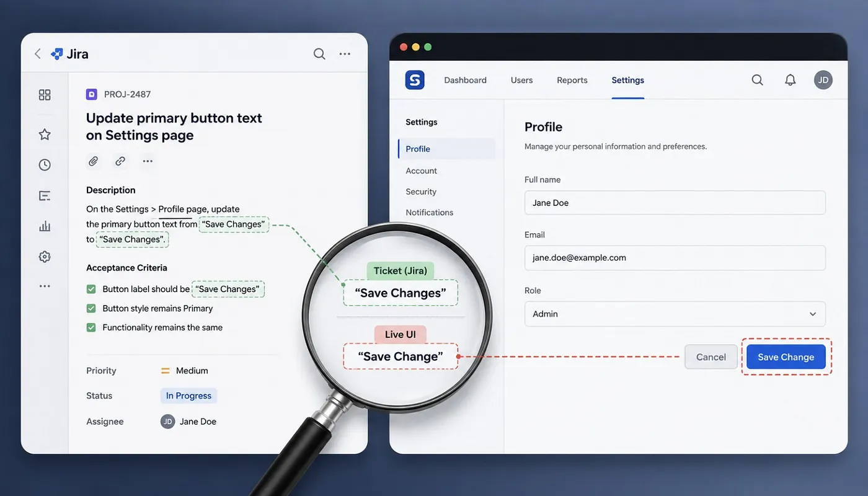Click the app logo in Settings window
The height and width of the screenshot is (496, 868).
coord(415,80)
